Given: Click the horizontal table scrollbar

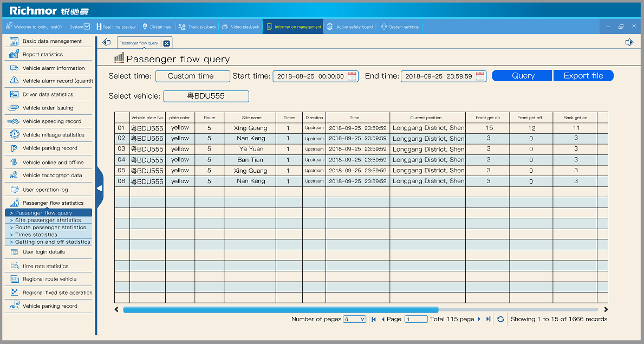Looking at the screenshot, I should pyautogui.click(x=281, y=310).
